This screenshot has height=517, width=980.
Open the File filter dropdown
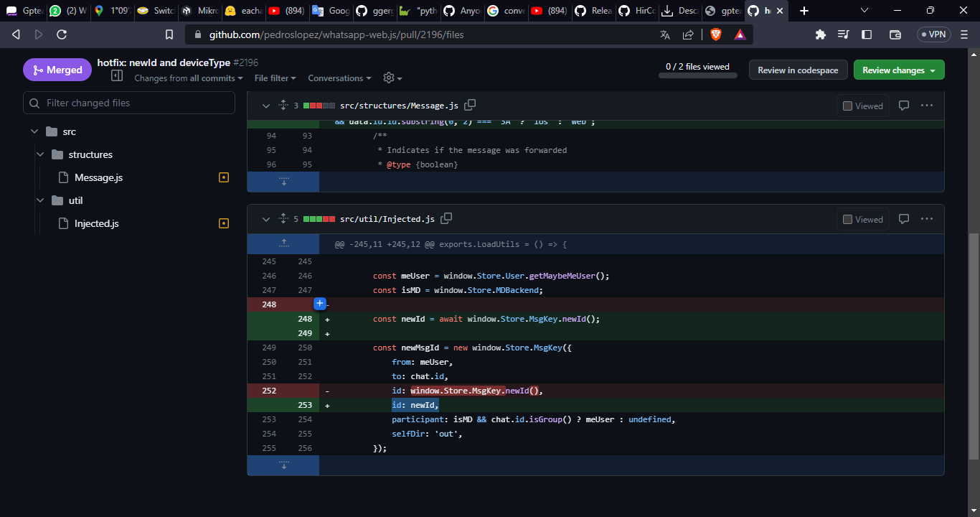click(x=274, y=78)
